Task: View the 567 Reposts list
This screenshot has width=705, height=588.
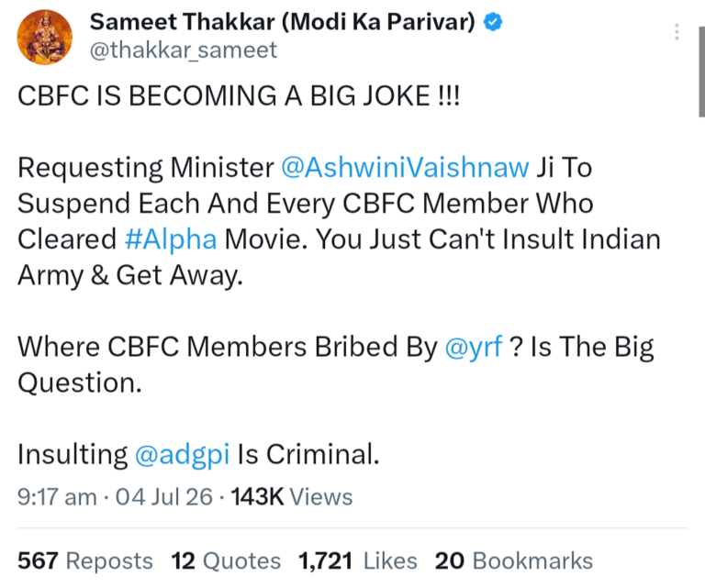Action: pos(85,561)
